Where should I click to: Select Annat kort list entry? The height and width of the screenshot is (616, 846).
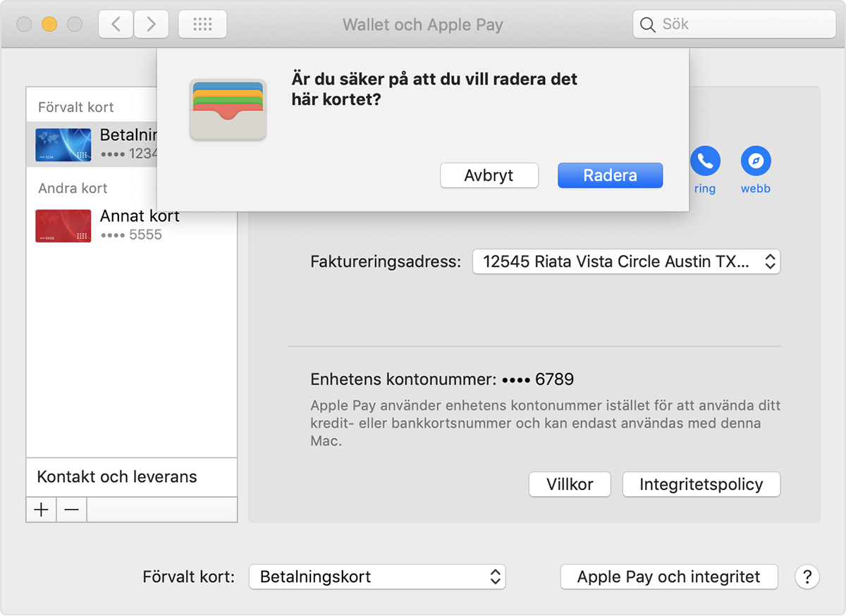[132, 226]
